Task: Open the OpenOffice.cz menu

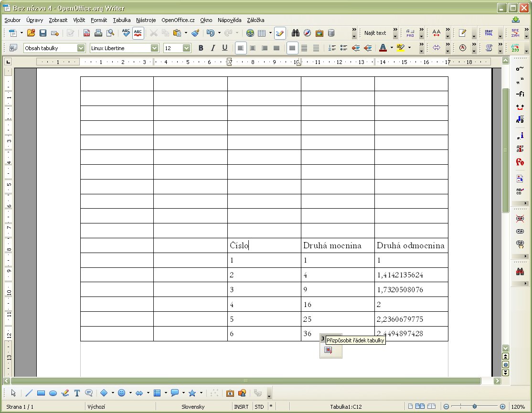Action: point(178,20)
